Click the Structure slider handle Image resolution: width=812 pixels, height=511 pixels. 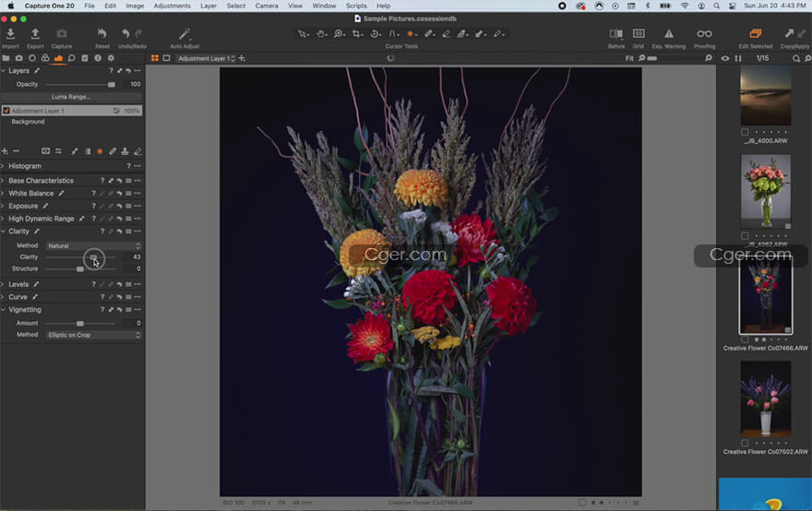click(79, 268)
